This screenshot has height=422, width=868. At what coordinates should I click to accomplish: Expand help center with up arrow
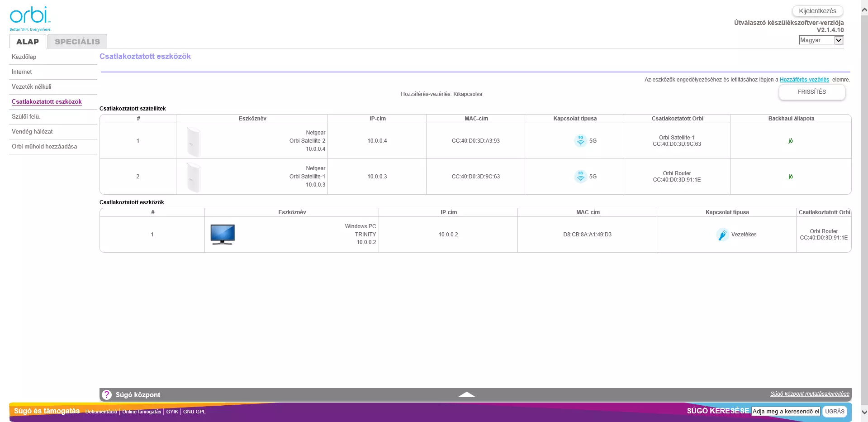tap(466, 394)
